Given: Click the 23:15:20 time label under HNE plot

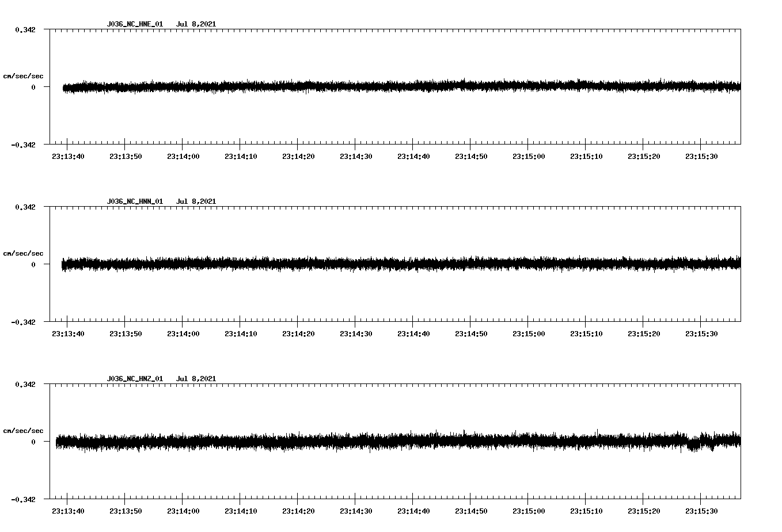Looking at the screenshot, I should click(x=644, y=157).
